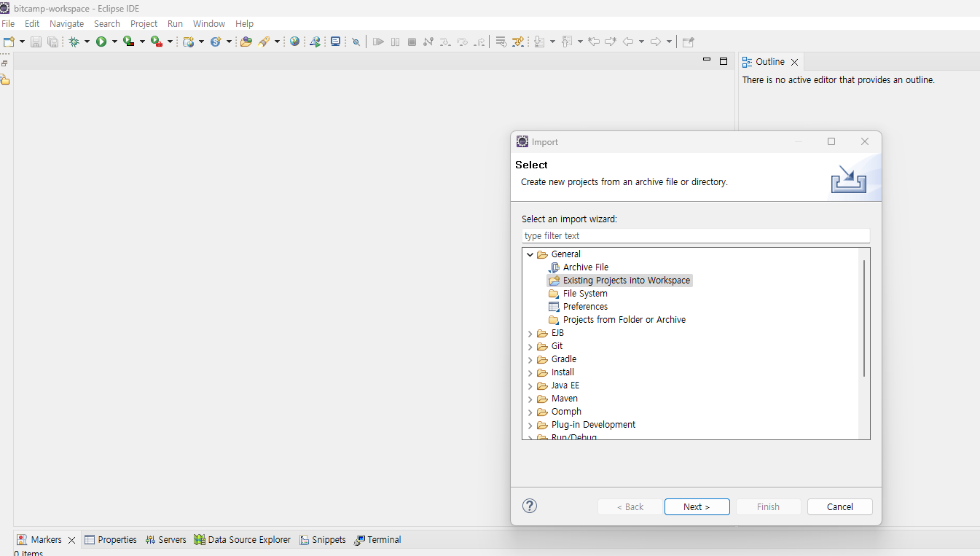Click the Coverage launch icon
Image resolution: width=980 pixels, height=556 pixels.
click(x=128, y=42)
